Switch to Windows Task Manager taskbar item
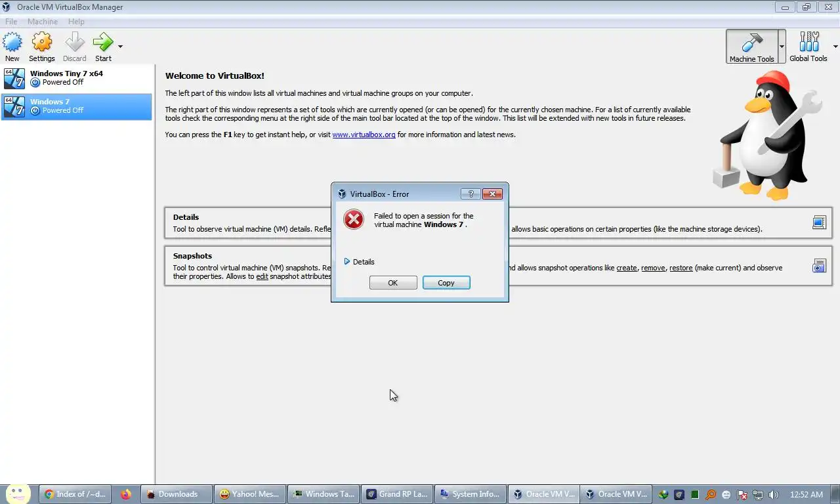 (x=324, y=494)
